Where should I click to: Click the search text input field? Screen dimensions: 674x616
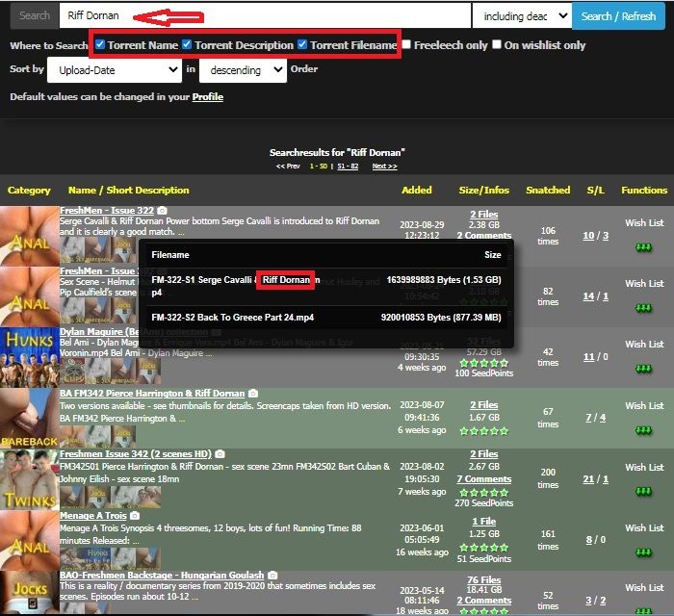click(265, 15)
